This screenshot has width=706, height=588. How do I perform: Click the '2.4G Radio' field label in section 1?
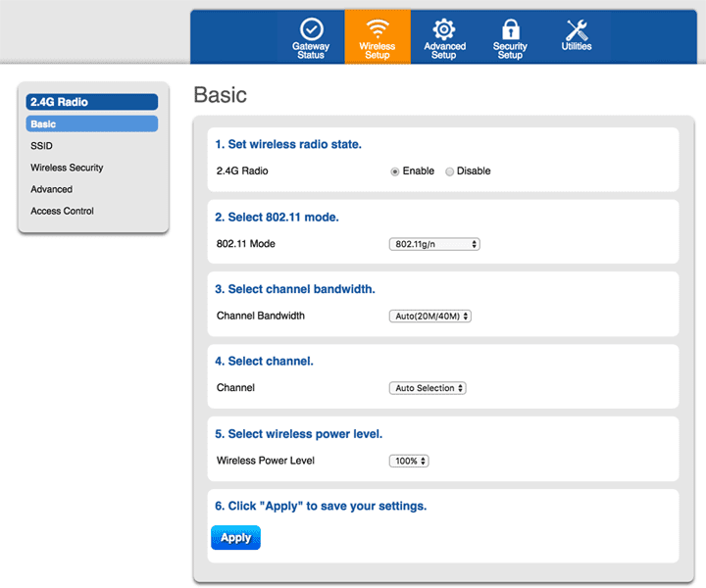pyautogui.click(x=242, y=171)
